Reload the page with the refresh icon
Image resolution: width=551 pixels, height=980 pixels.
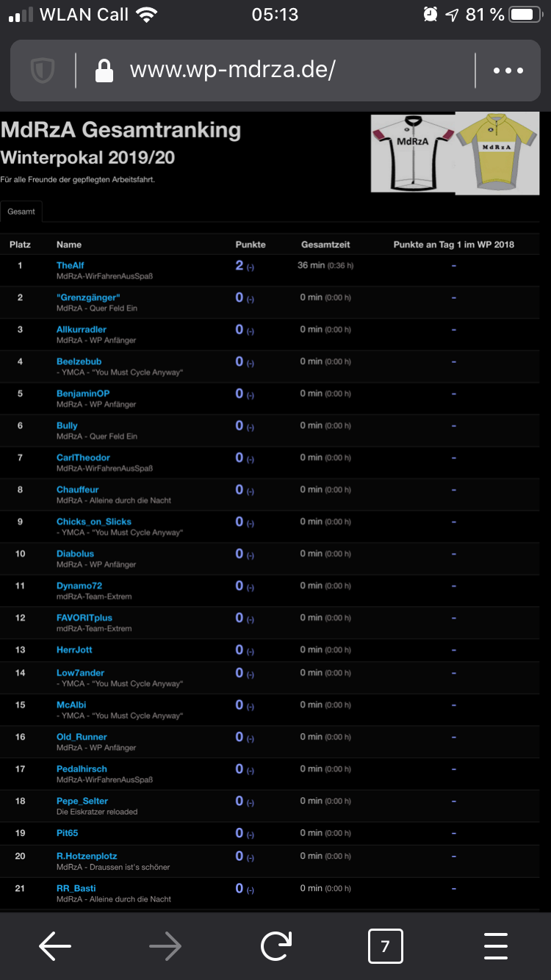(x=275, y=946)
